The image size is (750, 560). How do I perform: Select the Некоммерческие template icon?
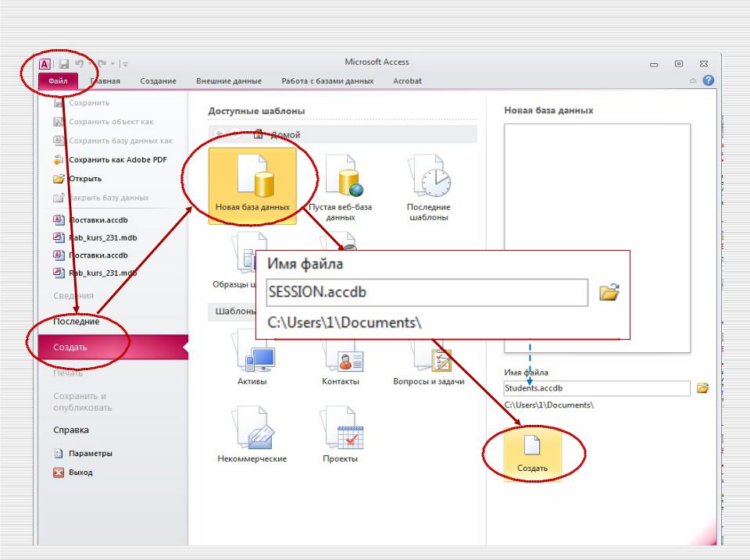click(253, 427)
